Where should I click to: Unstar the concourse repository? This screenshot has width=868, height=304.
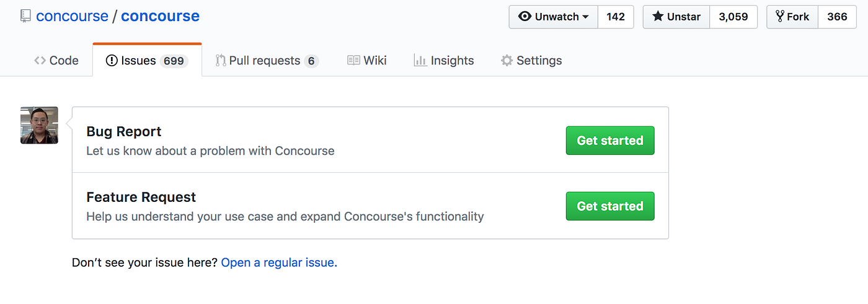pyautogui.click(x=676, y=17)
